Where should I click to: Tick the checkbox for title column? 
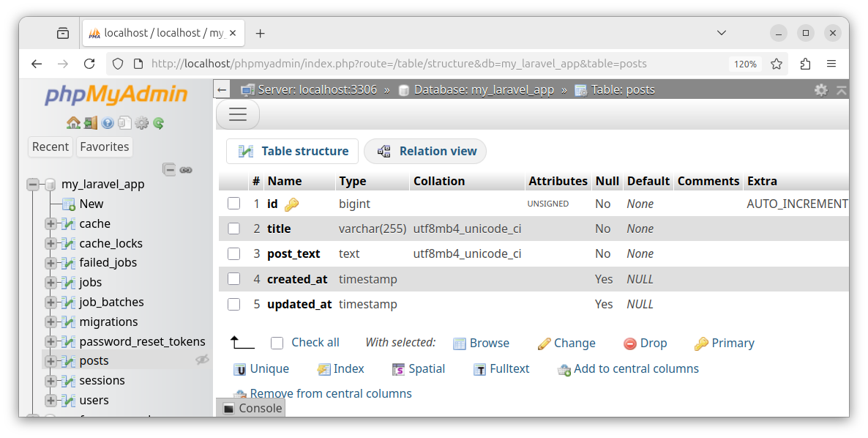point(234,229)
